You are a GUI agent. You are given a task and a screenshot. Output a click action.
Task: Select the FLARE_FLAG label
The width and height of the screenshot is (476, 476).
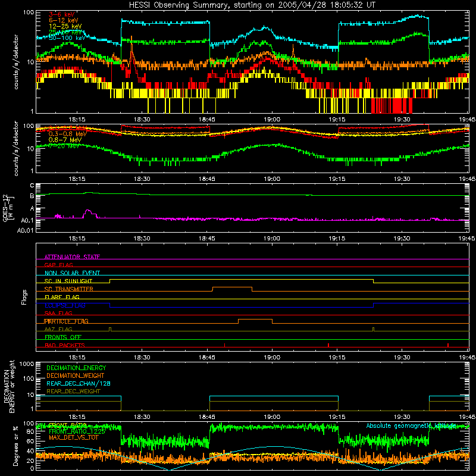point(62,297)
